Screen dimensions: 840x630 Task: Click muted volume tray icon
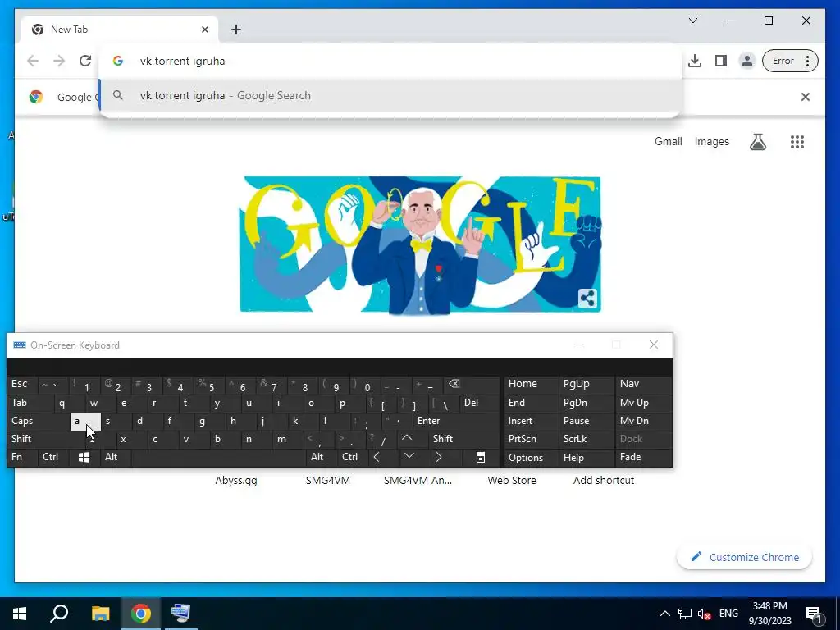(x=705, y=614)
